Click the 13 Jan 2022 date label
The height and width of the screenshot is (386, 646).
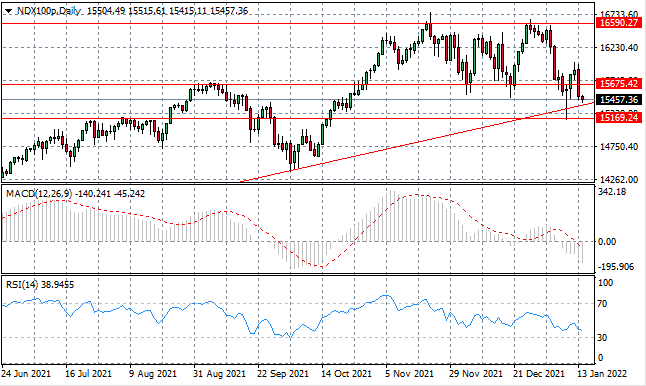coord(602,374)
